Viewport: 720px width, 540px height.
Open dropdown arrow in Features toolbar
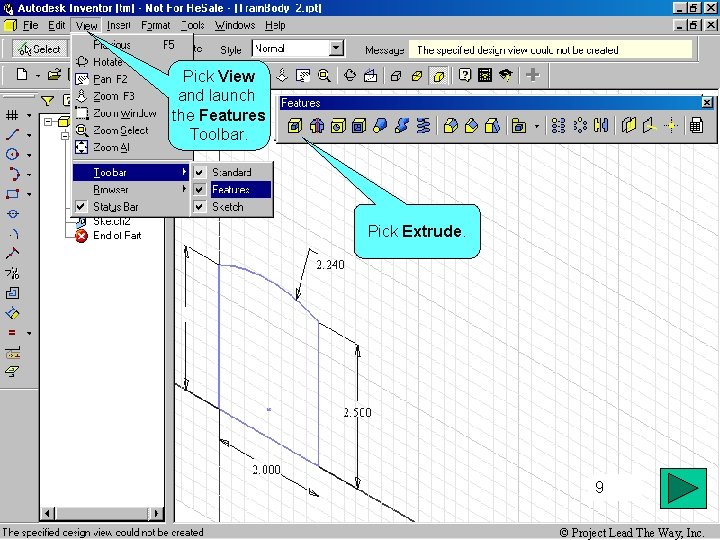point(536,126)
